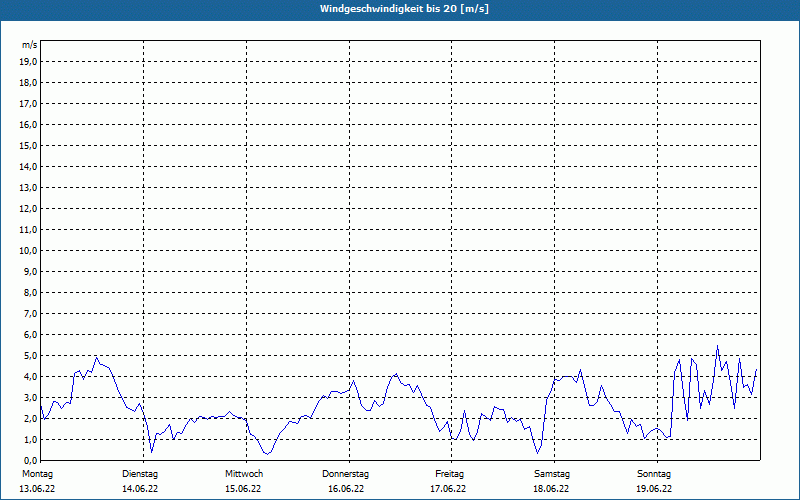The image size is (800, 500).
Task: Click the 'Freitag' day label
Action: [x=449, y=474]
